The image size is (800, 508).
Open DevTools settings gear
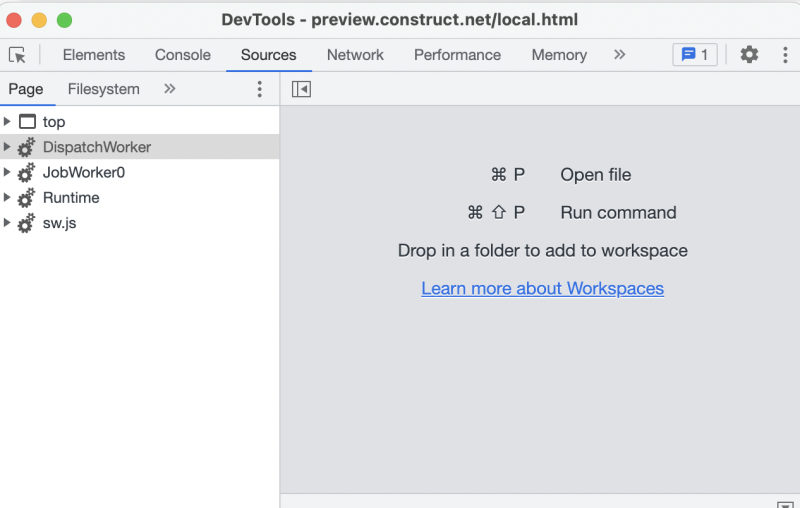749,55
